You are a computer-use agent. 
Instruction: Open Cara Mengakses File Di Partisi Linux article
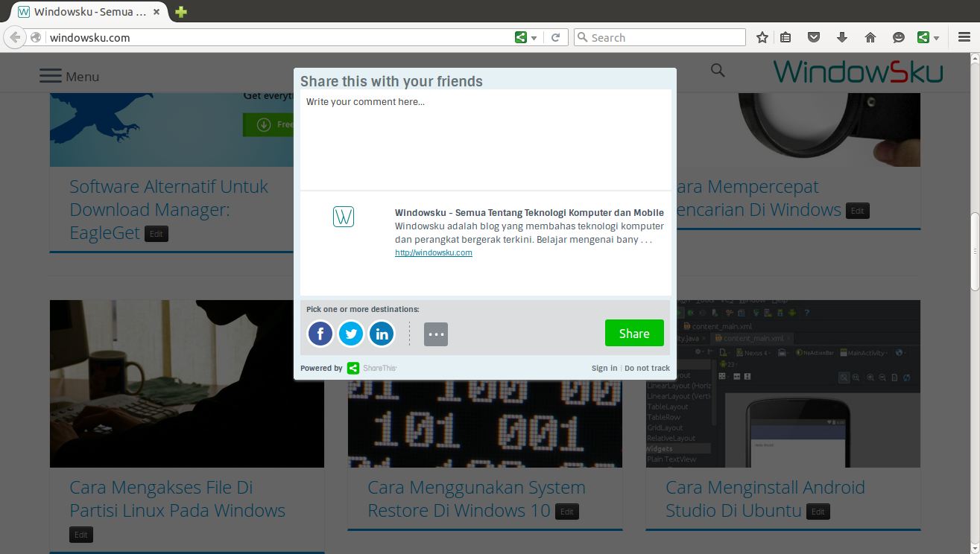tap(177, 499)
